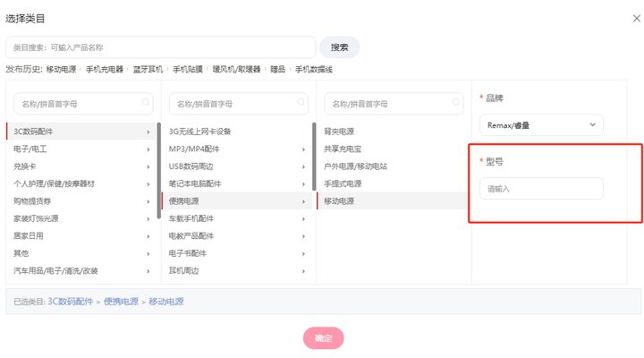The image size is (644, 358).
Task: Select 手机数据线 from publish history
Action: [314, 69]
